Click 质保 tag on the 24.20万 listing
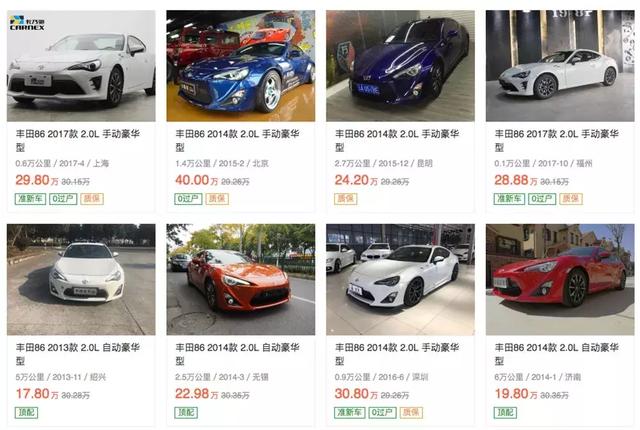640x430 pixels. (346, 199)
